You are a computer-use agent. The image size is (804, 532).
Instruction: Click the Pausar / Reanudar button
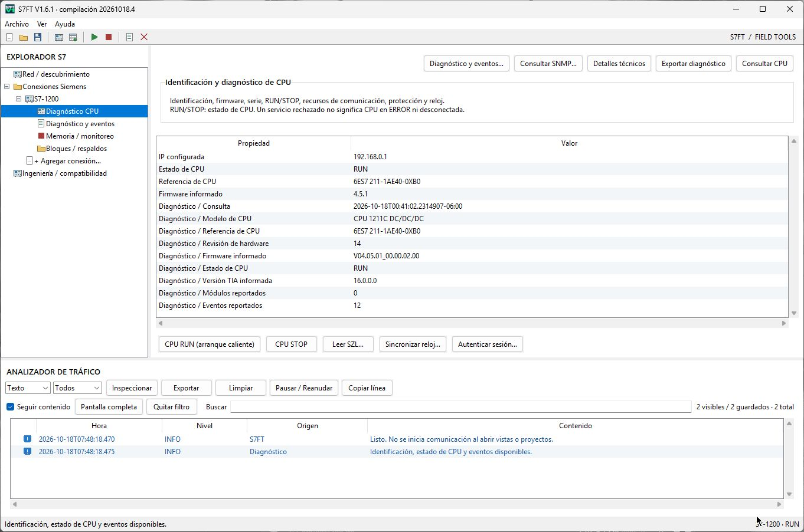pyautogui.click(x=304, y=388)
